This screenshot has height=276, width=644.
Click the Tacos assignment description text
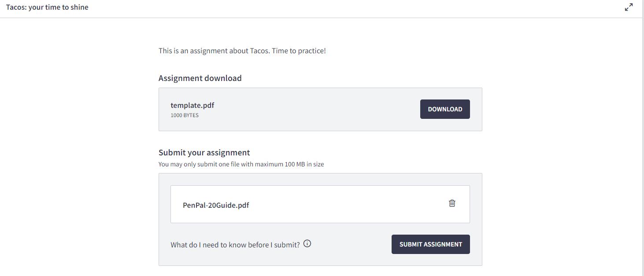[x=242, y=51]
